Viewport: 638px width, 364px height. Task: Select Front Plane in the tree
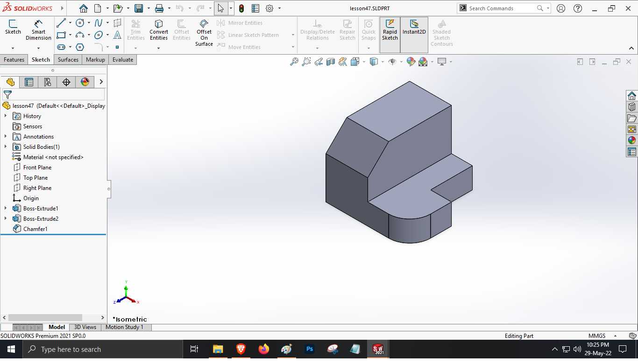tap(37, 168)
